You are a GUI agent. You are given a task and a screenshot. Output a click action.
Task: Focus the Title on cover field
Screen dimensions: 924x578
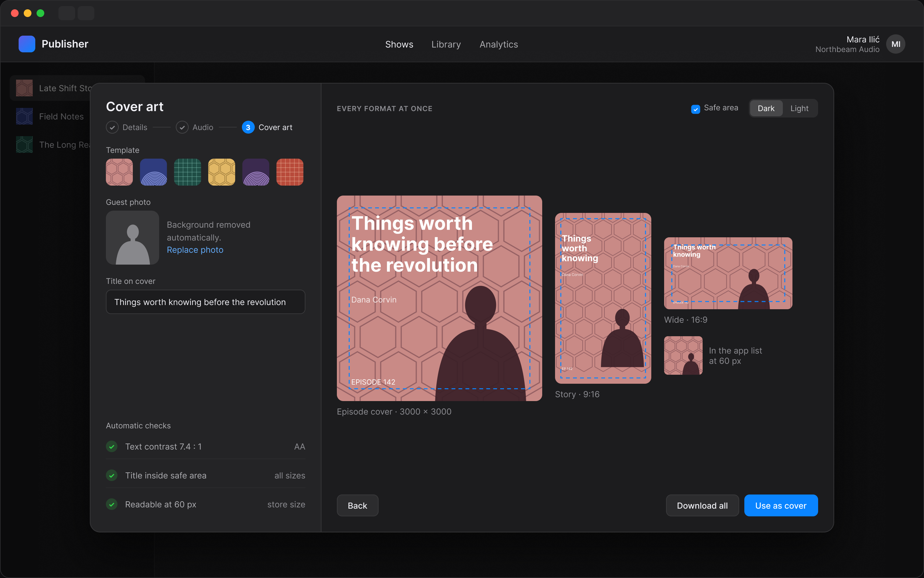[205, 302]
